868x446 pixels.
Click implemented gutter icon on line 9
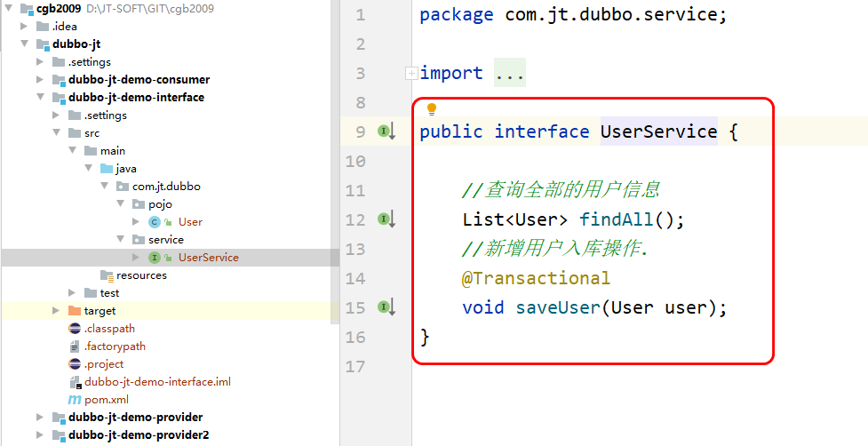tap(386, 131)
